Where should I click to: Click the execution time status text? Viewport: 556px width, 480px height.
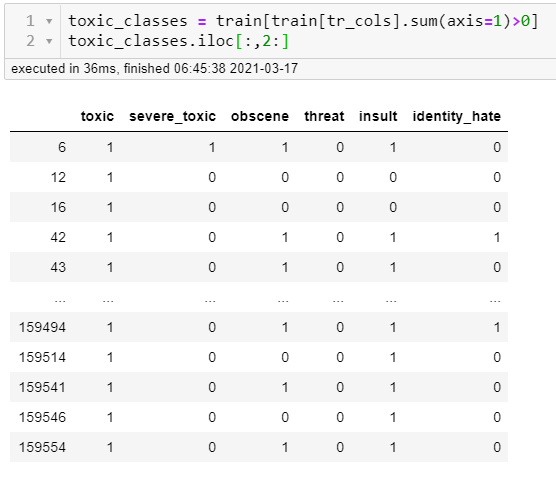(x=154, y=68)
